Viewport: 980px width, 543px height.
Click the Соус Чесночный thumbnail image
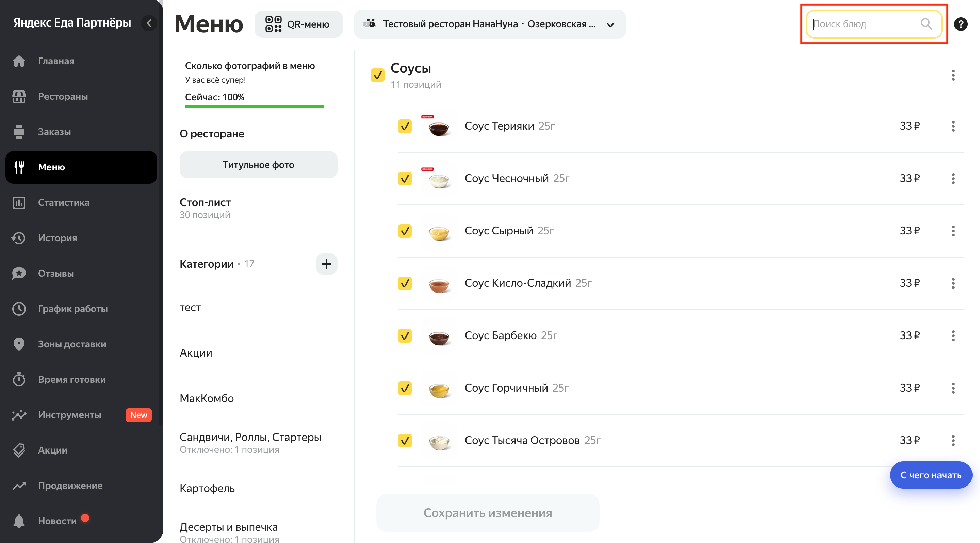click(x=438, y=179)
